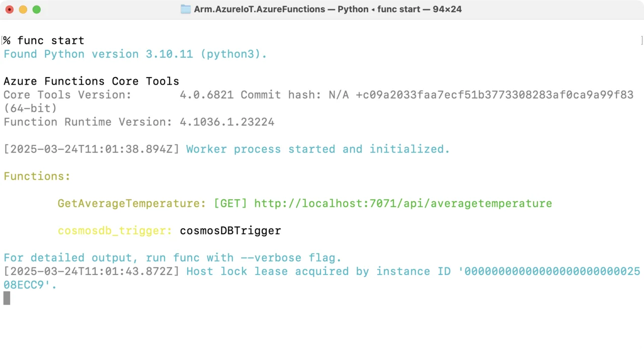Maximize the window with the green button
The width and height of the screenshot is (644, 349).
click(36, 9)
